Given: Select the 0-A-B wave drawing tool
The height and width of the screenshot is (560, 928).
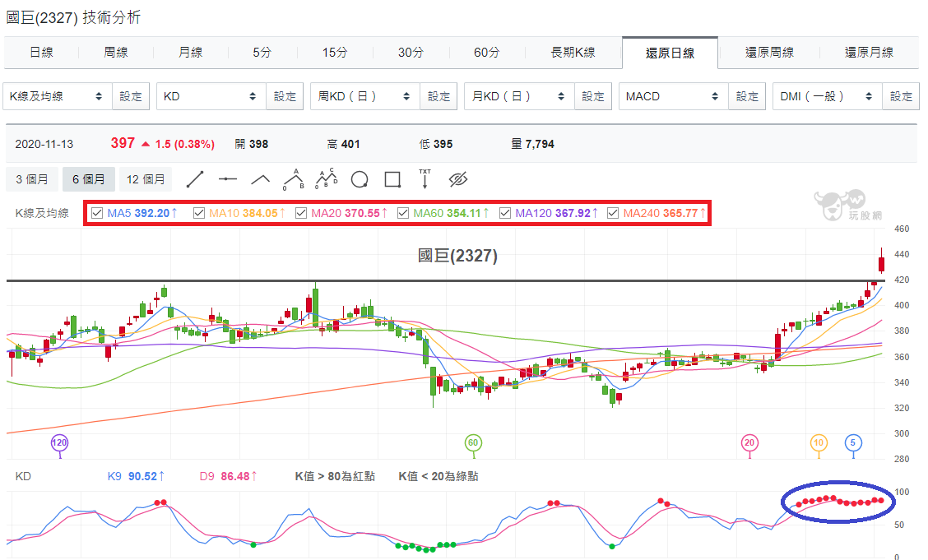Looking at the screenshot, I should point(294,179).
